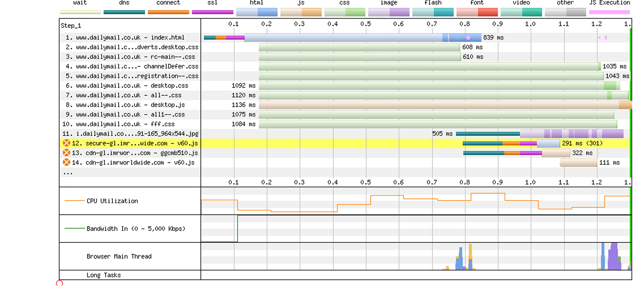
Task: Click the JS Execution pink legend swatch
Action: pyautogui.click(x=609, y=12)
